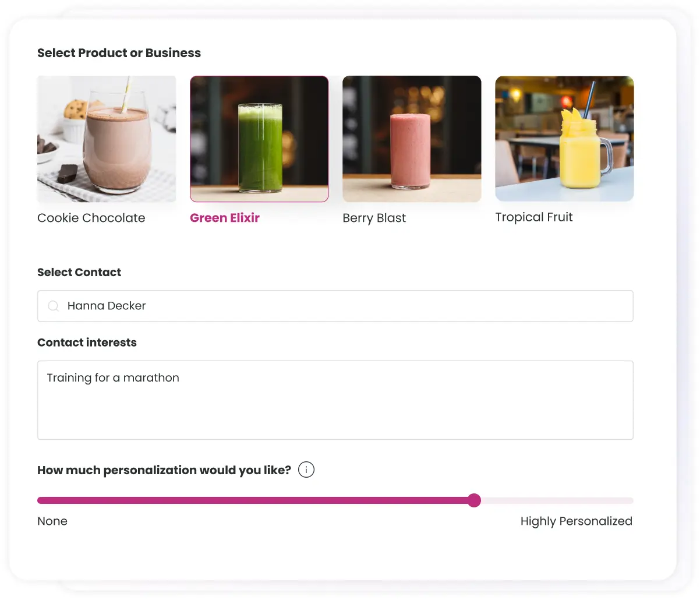Choose the Green Elixir product image
The height and width of the screenshot is (600, 700).
259,139
